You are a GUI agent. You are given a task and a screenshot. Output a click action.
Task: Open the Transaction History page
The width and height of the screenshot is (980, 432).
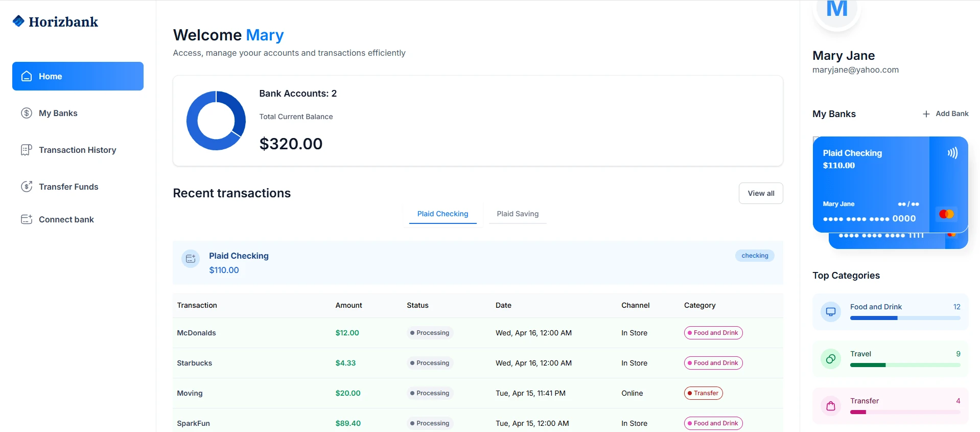coord(77,150)
